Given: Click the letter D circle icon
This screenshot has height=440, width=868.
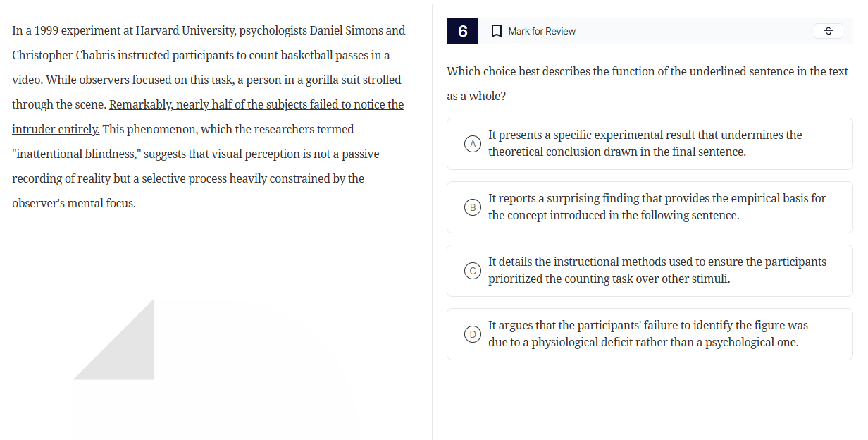Looking at the screenshot, I should (474, 334).
